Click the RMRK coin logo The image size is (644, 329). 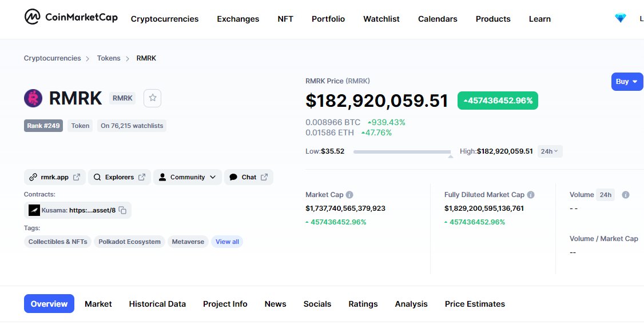33,98
